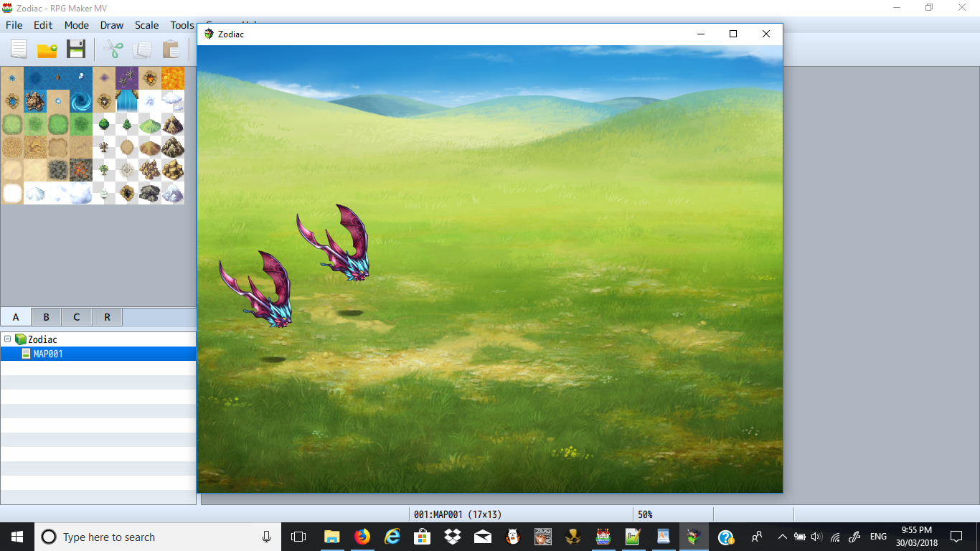
Task: Open the Tools menu
Action: tap(182, 25)
